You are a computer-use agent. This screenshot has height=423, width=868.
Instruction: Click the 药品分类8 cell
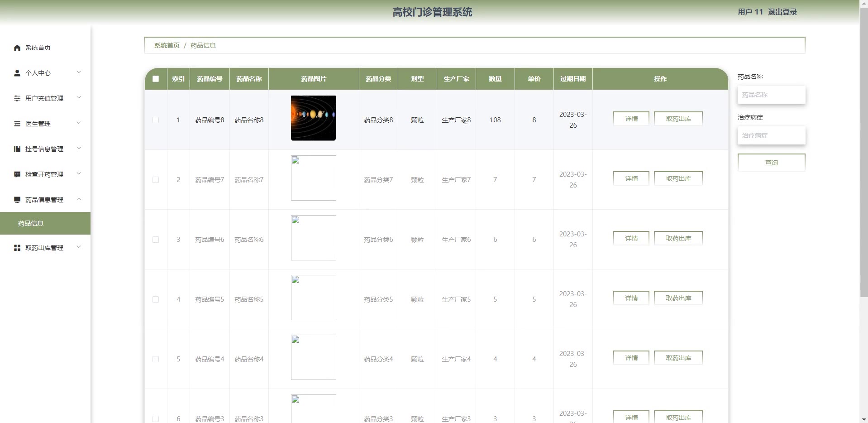tap(378, 120)
